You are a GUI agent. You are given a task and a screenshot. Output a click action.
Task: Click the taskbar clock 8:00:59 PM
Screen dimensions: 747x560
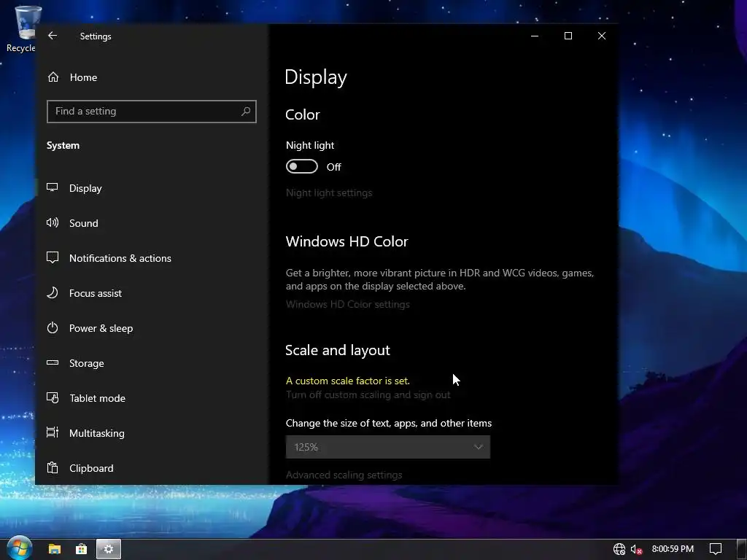tap(673, 549)
